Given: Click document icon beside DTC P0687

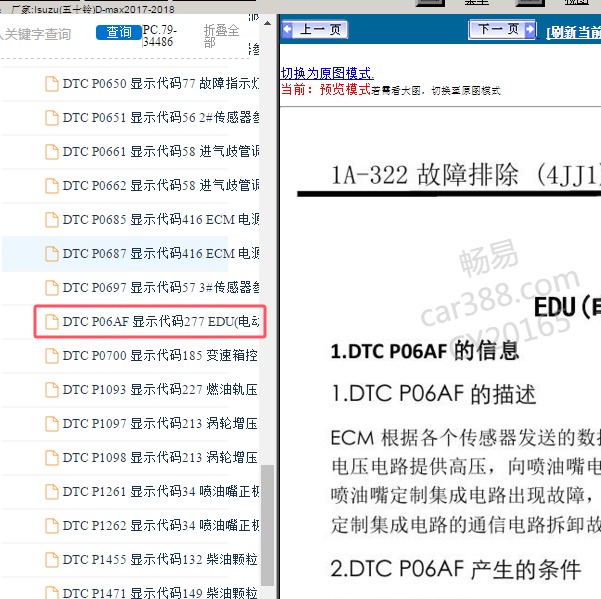Looking at the screenshot, I should (52, 254).
